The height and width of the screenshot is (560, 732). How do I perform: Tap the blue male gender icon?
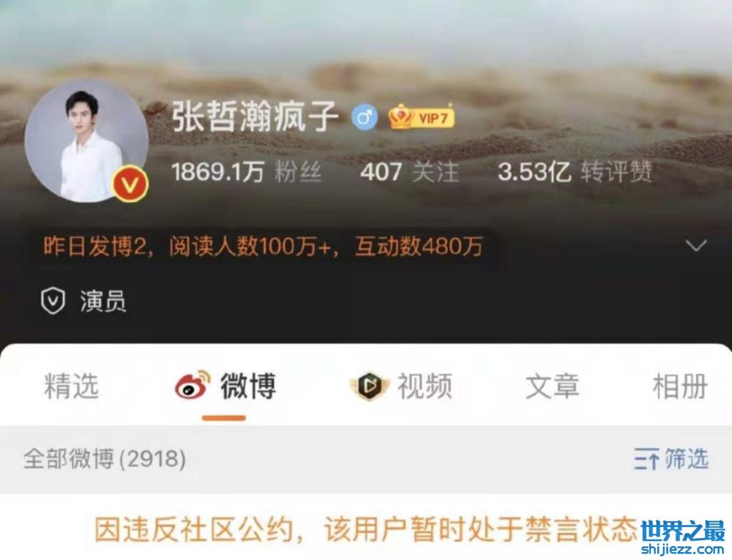(x=364, y=116)
